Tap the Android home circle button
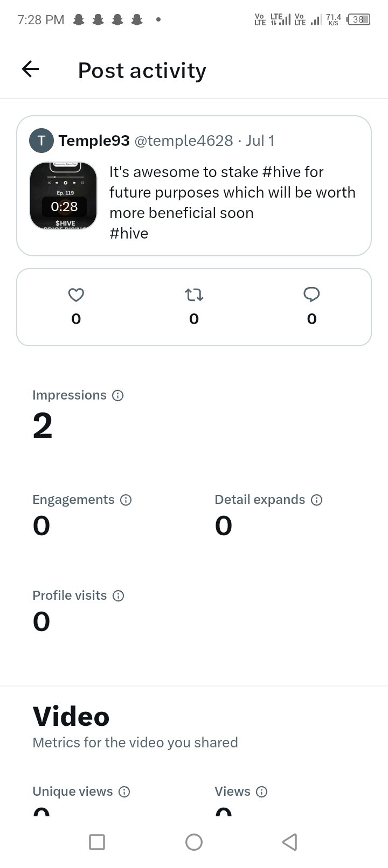 194,842
